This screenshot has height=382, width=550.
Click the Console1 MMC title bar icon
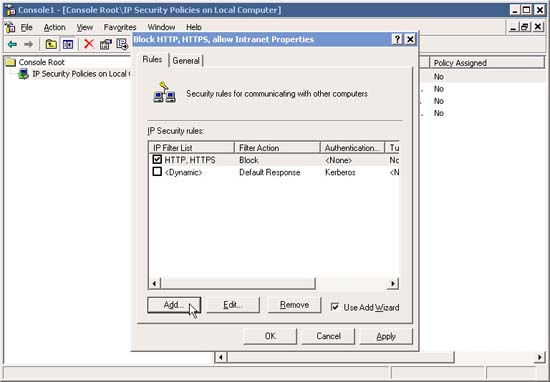[11, 10]
